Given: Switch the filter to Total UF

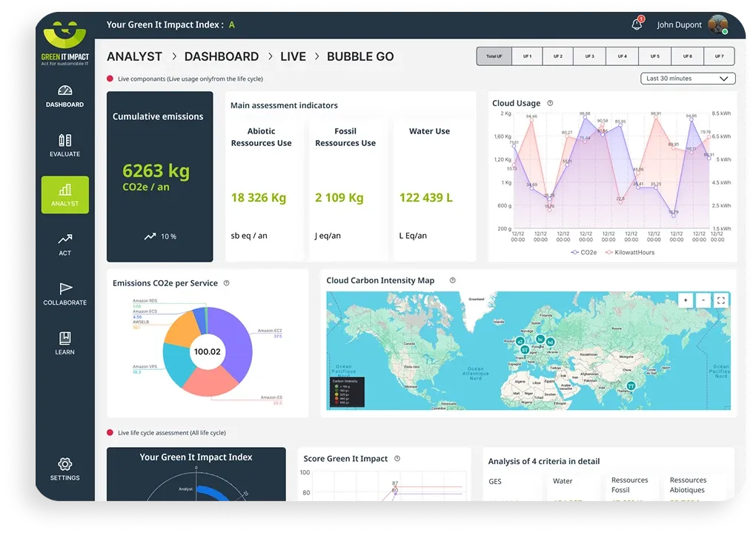Looking at the screenshot, I should tap(494, 56).
